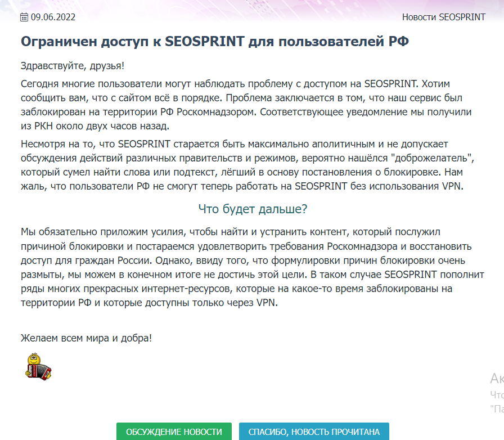Click the headline Ограничен доступ к SEOSPRINT
Screen dimensions: 504x440
(215, 42)
